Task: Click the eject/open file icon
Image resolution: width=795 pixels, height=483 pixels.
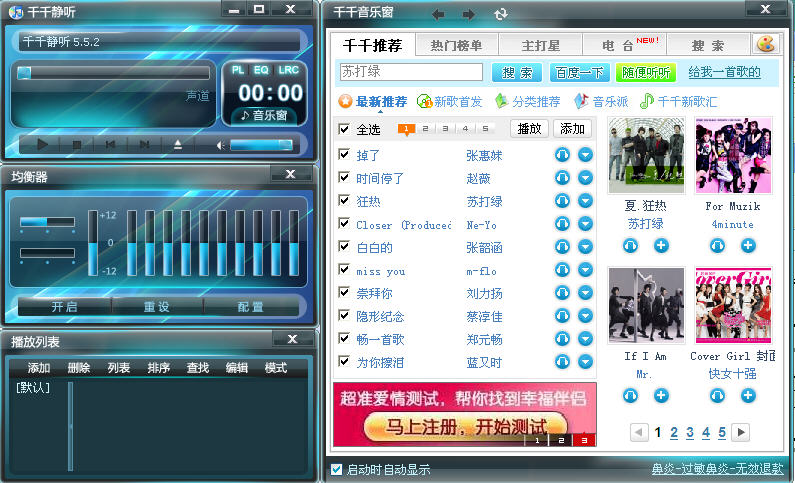Action: [x=178, y=145]
